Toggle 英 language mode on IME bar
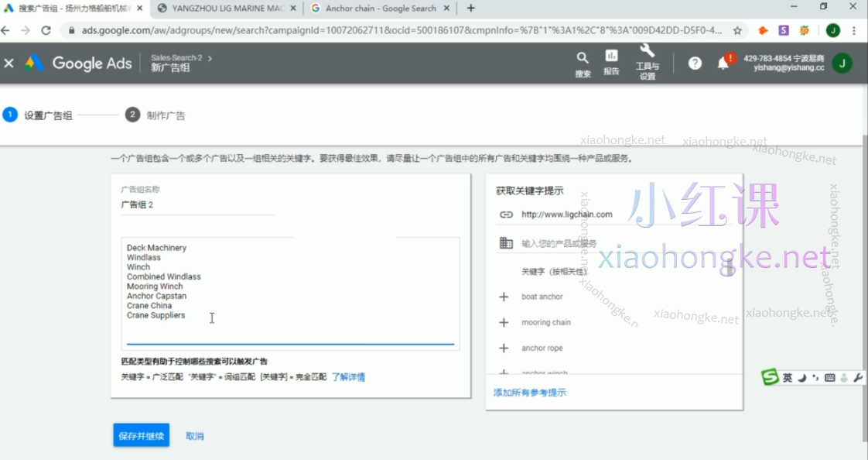This screenshot has width=868, height=460. click(788, 377)
